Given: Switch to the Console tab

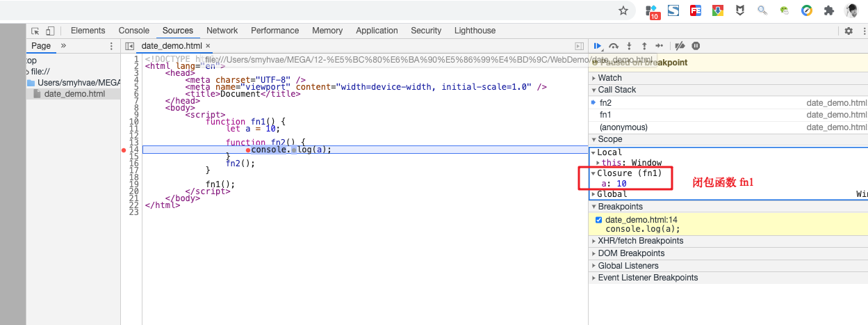Looking at the screenshot, I should [x=134, y=31].
